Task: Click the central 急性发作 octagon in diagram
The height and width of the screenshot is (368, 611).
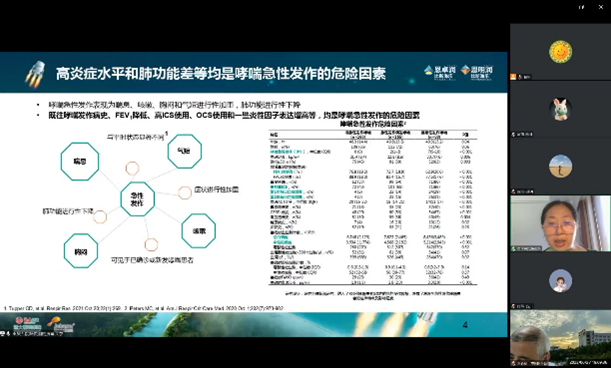Action: pyautogui.click(x=137, y=199)
